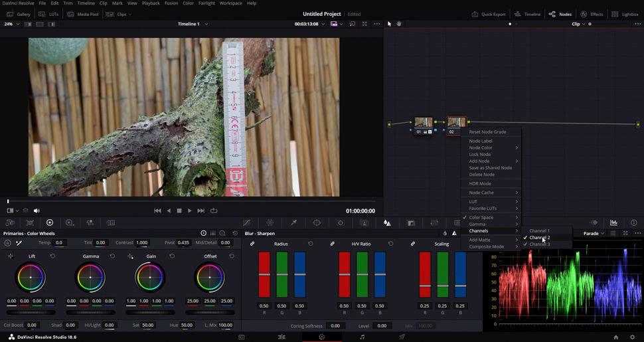Go to the first frame
Screen dimensions: 644x342
click(x=157, y=211)
